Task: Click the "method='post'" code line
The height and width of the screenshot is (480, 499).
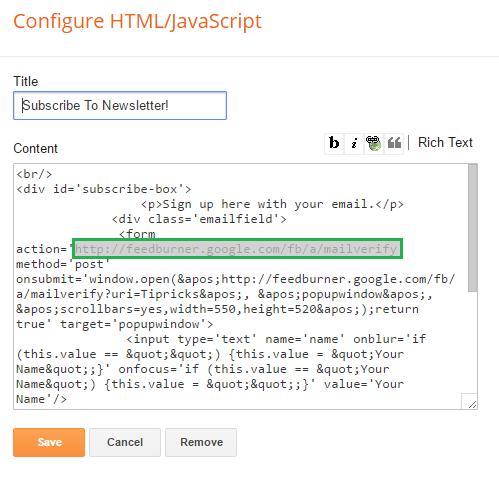Action: point(63,264)
